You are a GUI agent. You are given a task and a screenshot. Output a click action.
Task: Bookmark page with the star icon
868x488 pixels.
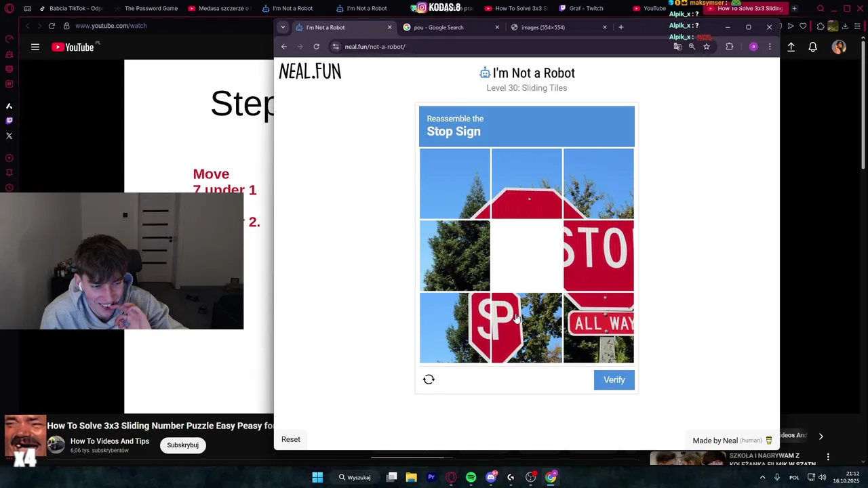point(707,47)
